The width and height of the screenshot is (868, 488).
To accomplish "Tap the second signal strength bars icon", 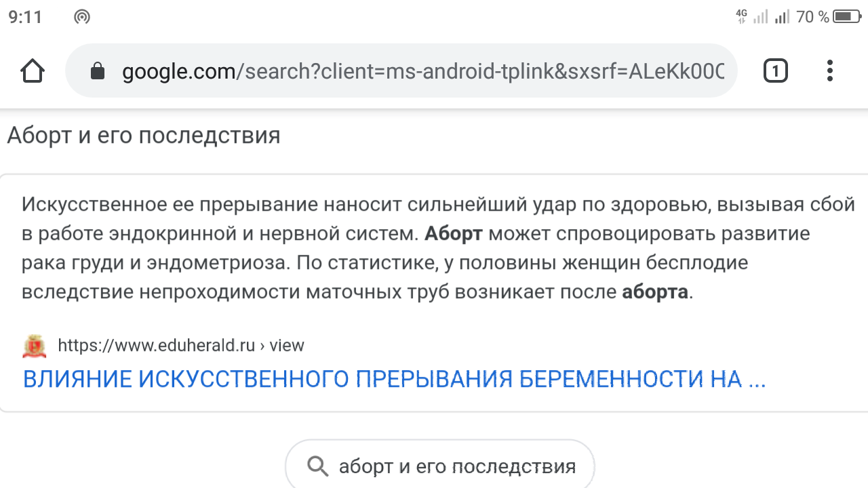I will [x=782, y=16].
